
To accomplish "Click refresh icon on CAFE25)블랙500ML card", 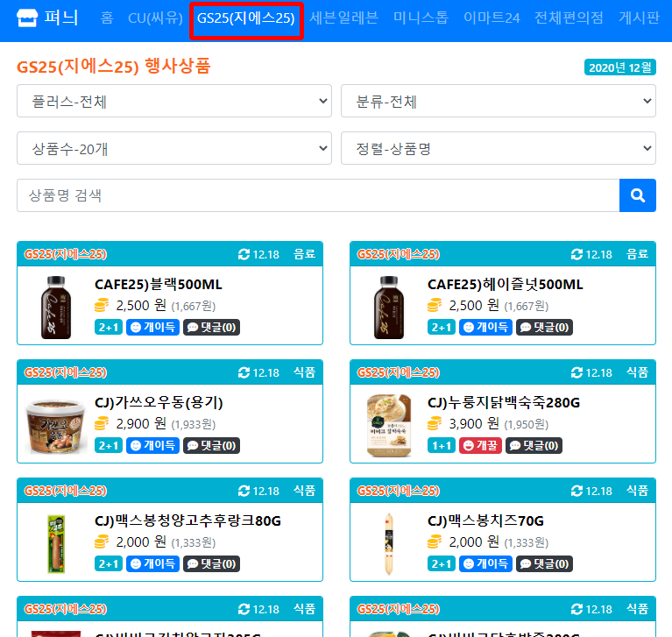I will (244, 254).
